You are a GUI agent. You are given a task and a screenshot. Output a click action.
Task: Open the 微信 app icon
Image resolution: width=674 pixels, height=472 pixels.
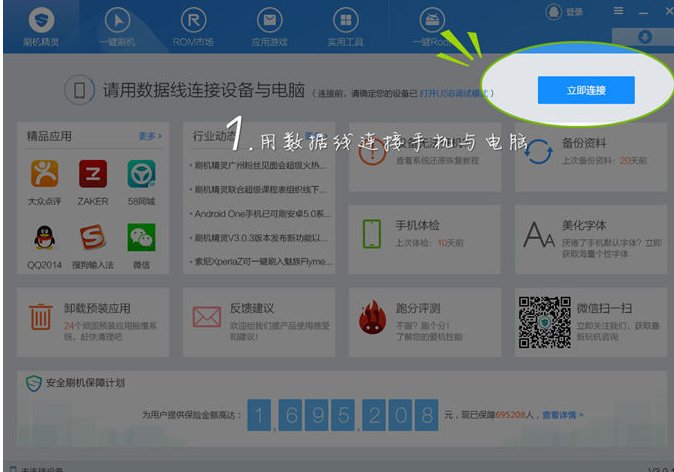(141, 237)
